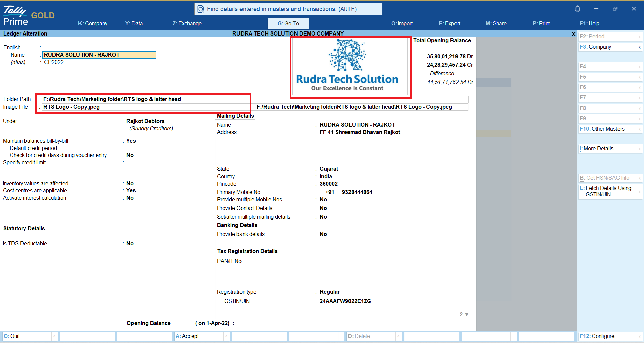
Task: Click the notification bell icon
Action: click(577, 9)
